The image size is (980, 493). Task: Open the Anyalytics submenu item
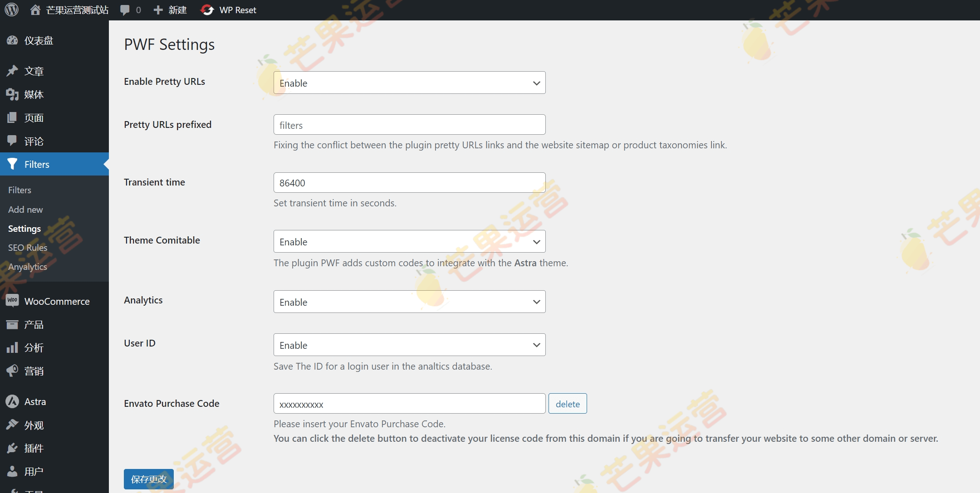(x=28, y=267)
